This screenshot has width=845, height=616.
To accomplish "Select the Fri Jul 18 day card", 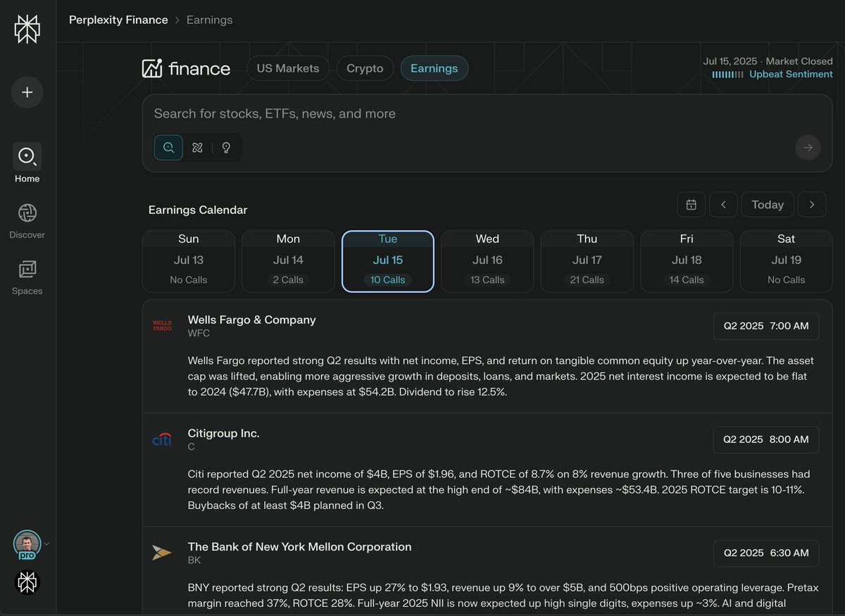I will (x=687, y=261).
